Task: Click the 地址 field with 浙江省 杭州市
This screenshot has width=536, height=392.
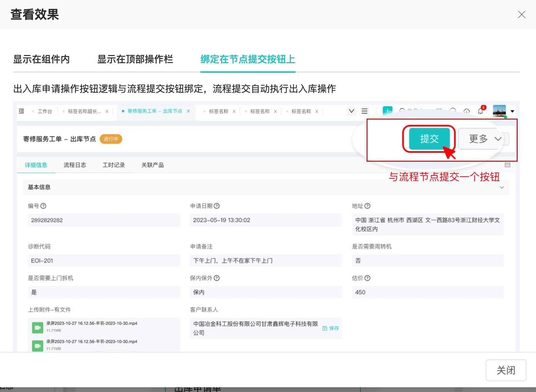Action: pyautogui.click(x=428, y=225)
